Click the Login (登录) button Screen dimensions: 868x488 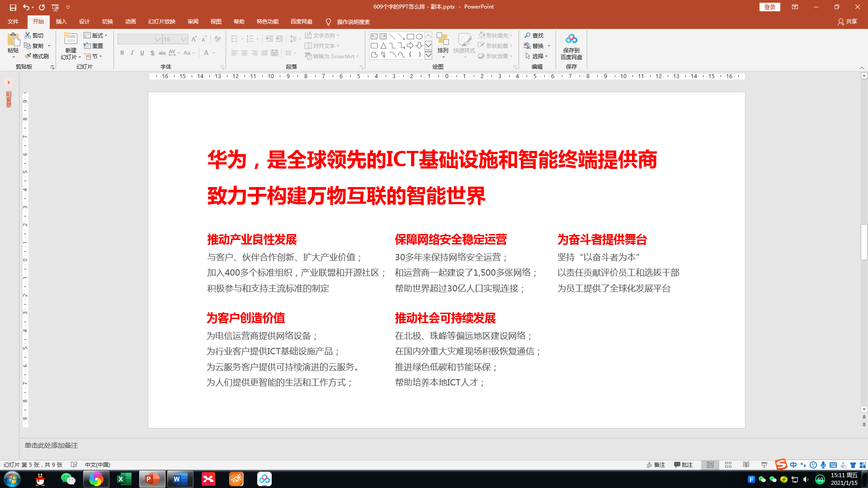click(770, 7)
